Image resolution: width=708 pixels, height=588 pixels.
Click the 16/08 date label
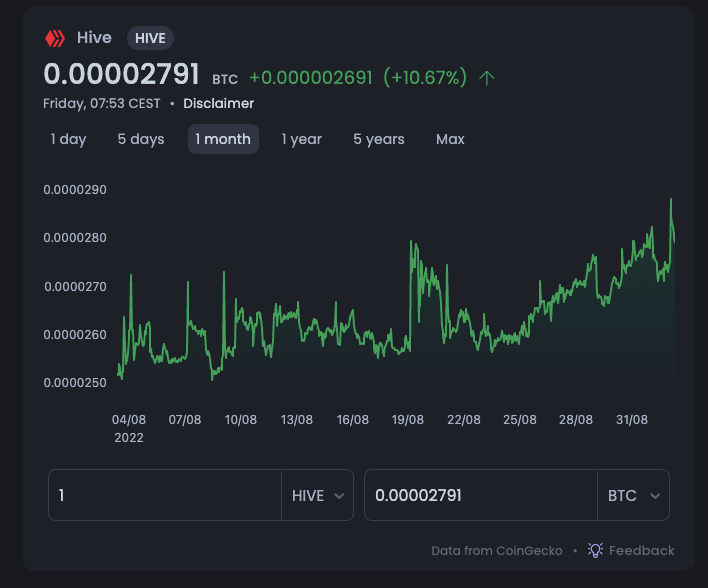click(x=353, y=420)
